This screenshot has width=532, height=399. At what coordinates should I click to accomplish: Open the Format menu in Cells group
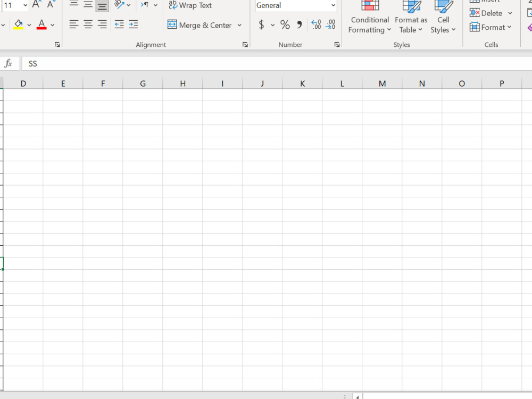click(491, 27)
